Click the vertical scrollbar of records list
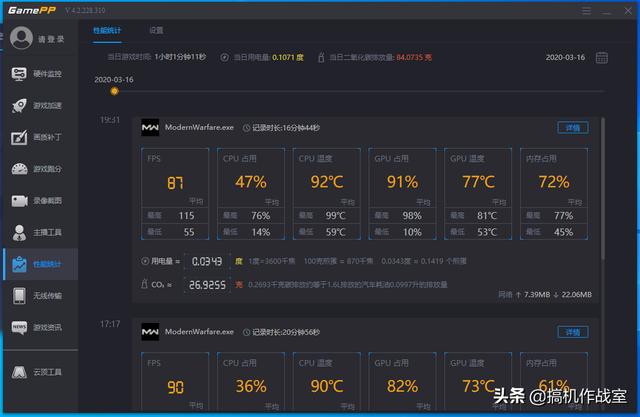Viewport: 640px width, 417px height. click(602, 190)
